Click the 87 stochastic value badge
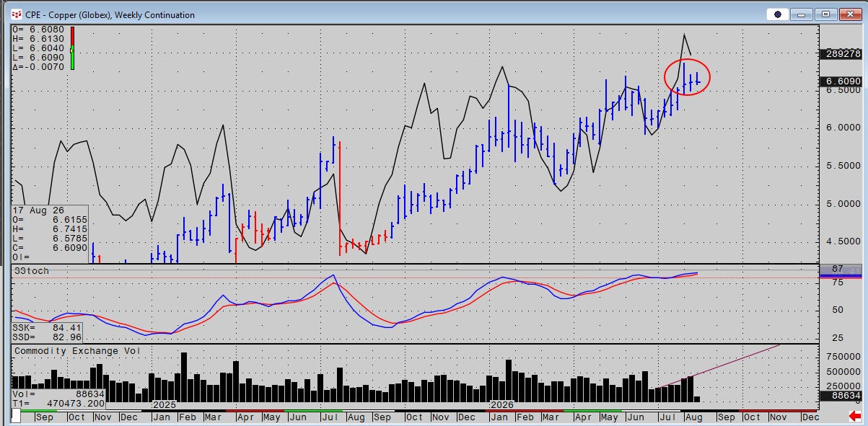 [841, 269]
